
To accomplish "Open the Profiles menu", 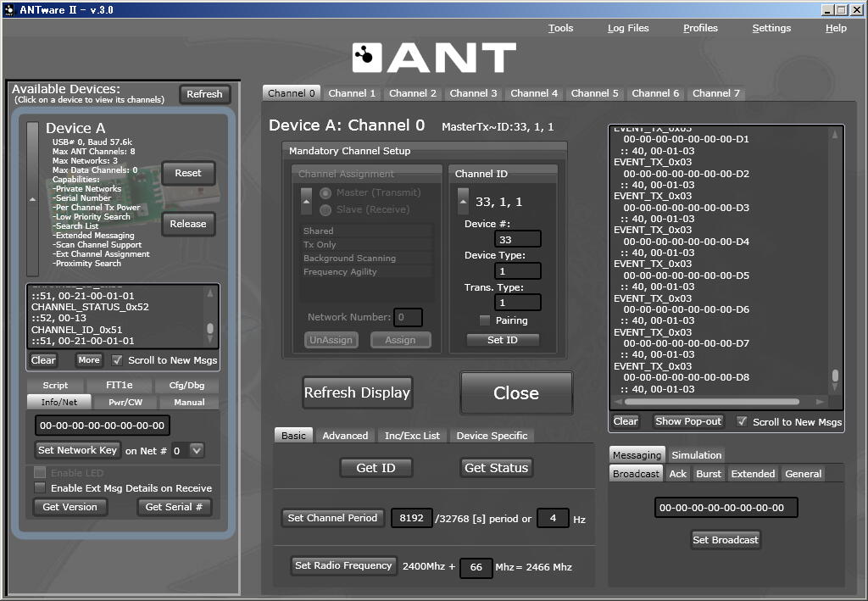I will [700, 28].
